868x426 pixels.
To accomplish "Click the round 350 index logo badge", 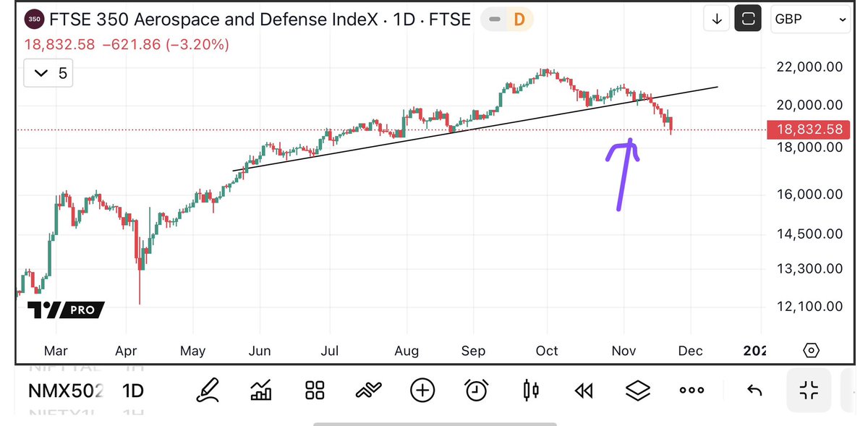I will tap(35, 20).
